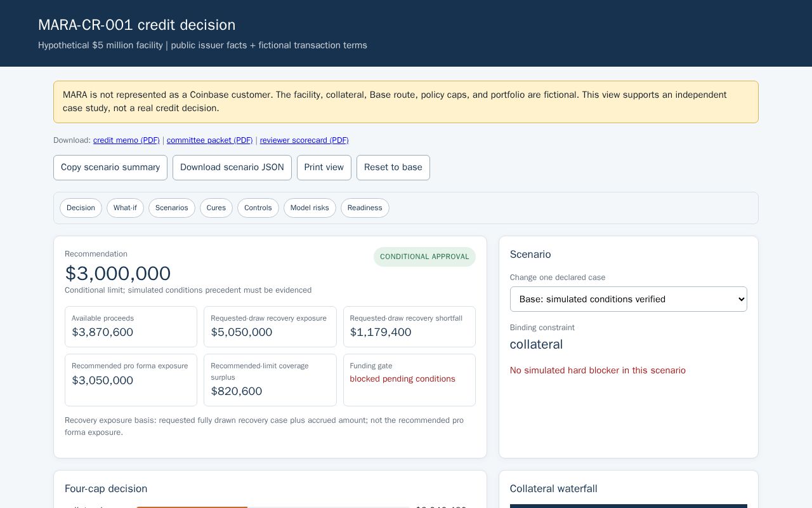Click 'No simulated hard blocker in this scenario'
The height and width of the screenshot is (508, 812).
[x=598, y=371]
